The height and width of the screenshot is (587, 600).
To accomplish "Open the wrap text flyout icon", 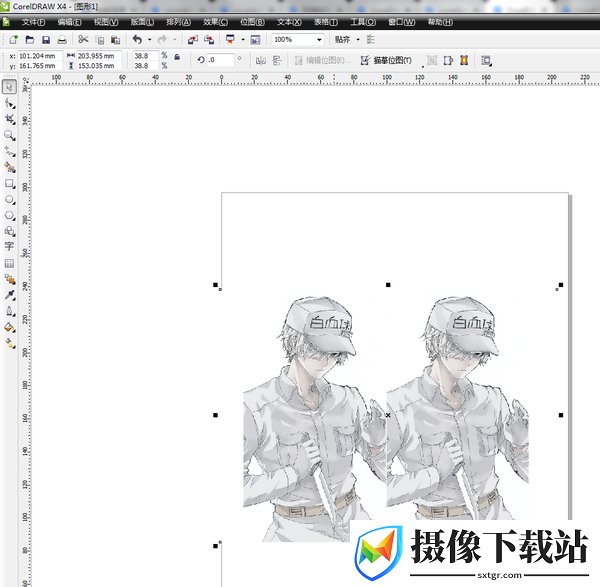I will 486,60.
